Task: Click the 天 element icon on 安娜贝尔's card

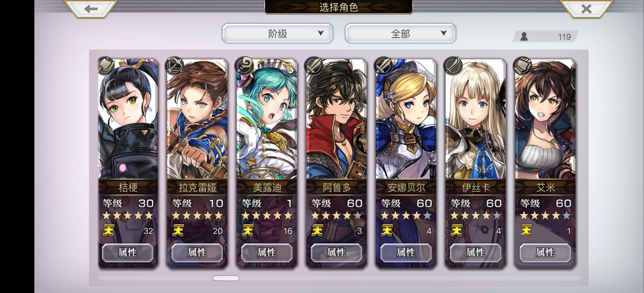Action: [387, 230]
